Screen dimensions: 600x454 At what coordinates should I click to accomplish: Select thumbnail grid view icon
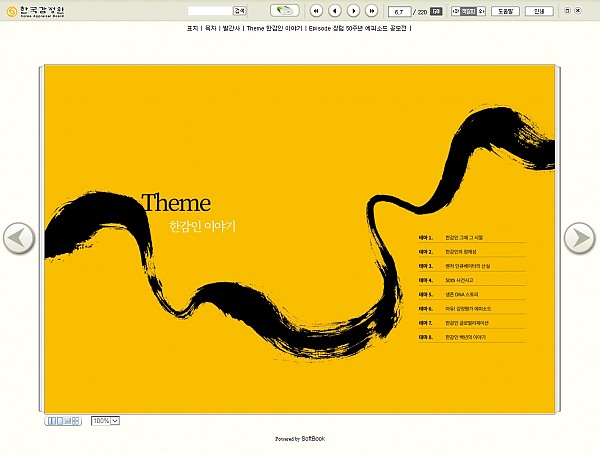pos(76,421)
